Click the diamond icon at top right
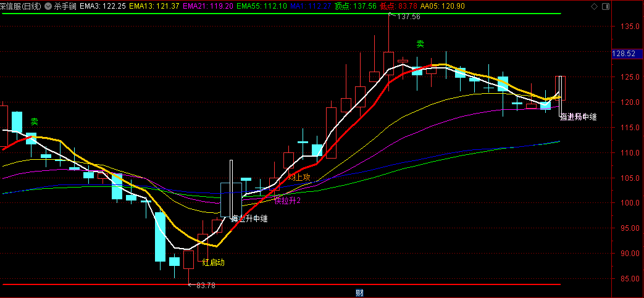The height and width of the screenshot is (298, 644). pyautogui.click(x=594, y=7)
